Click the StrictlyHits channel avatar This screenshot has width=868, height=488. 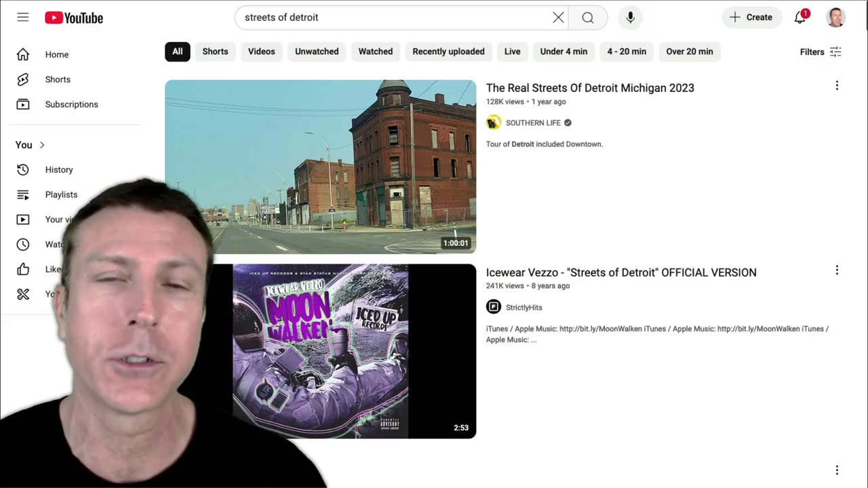point(494,307)
